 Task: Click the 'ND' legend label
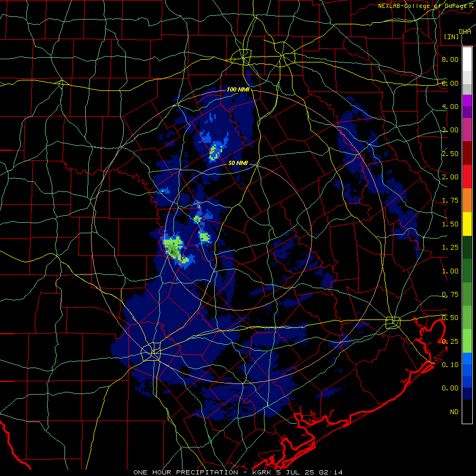click(x=454, y=411)
